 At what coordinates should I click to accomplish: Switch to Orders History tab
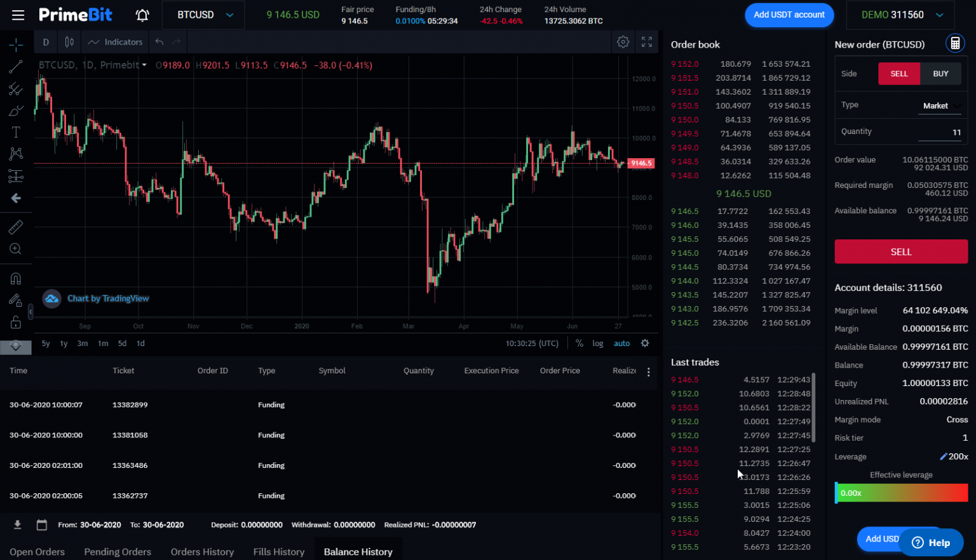point(202,552)
